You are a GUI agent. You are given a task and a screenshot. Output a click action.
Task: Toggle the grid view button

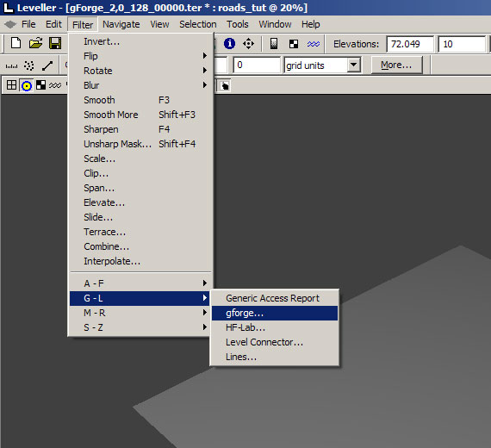click(x=11, y=85)
